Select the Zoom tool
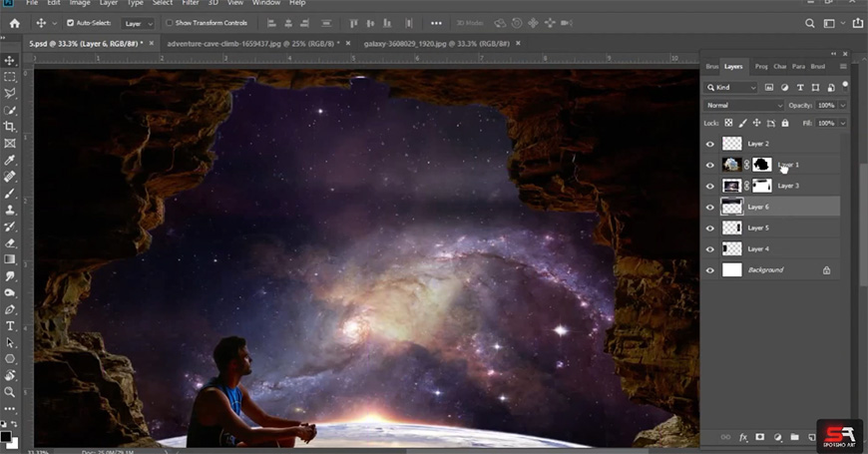 pos(9,392)
